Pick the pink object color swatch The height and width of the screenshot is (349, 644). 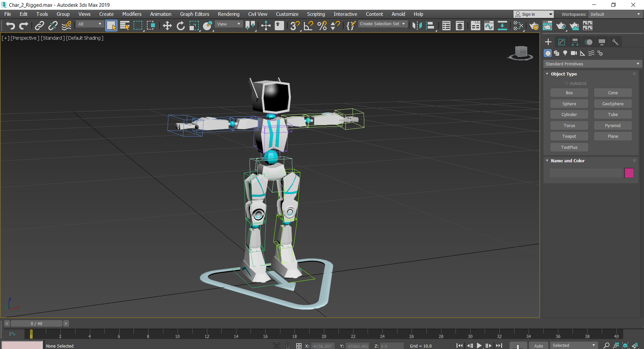[629, 173]
